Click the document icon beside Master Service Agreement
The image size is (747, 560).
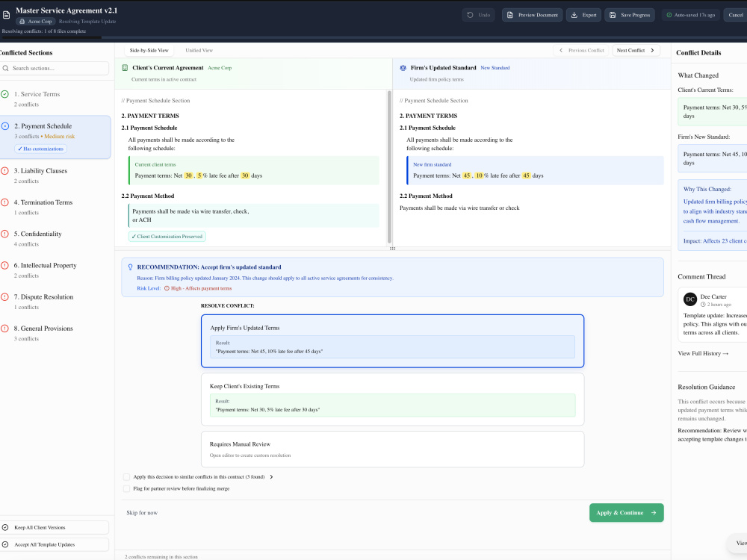point(6,15)
